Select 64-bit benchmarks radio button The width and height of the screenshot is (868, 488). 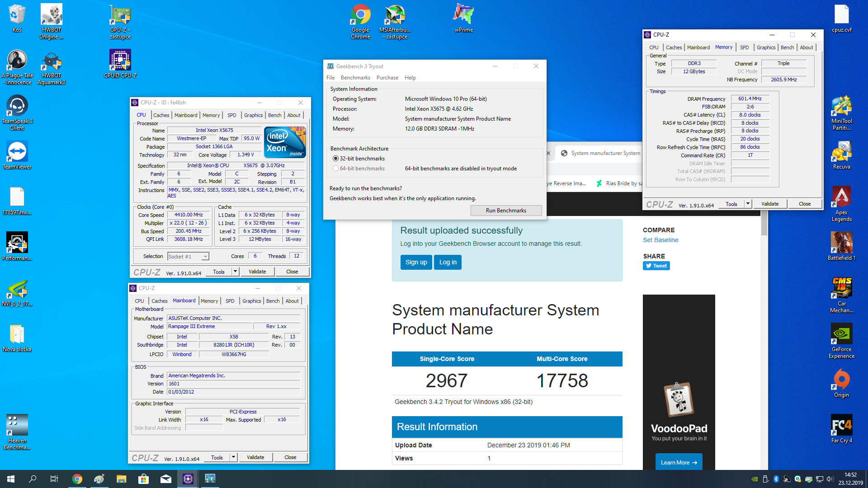[x=335, y=169]
